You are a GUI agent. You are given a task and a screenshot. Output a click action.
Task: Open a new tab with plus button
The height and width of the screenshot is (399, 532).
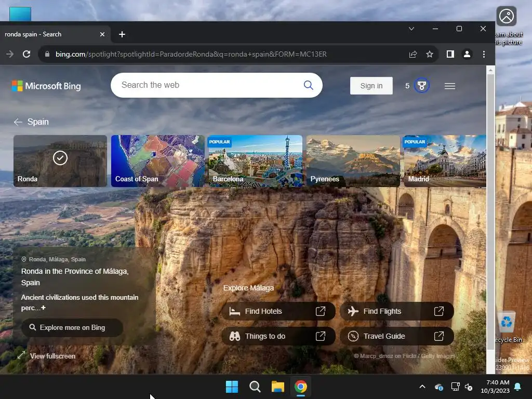122,34
